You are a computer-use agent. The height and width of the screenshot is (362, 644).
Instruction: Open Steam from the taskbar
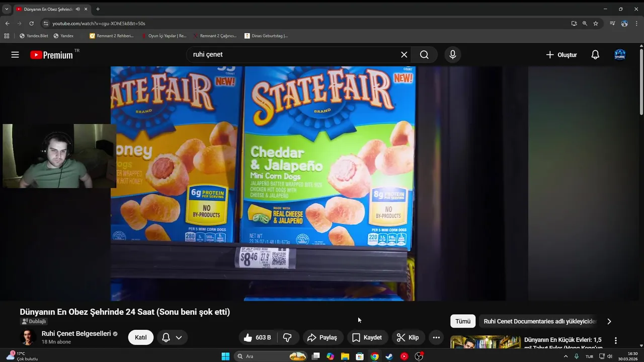tap(389, 356)
